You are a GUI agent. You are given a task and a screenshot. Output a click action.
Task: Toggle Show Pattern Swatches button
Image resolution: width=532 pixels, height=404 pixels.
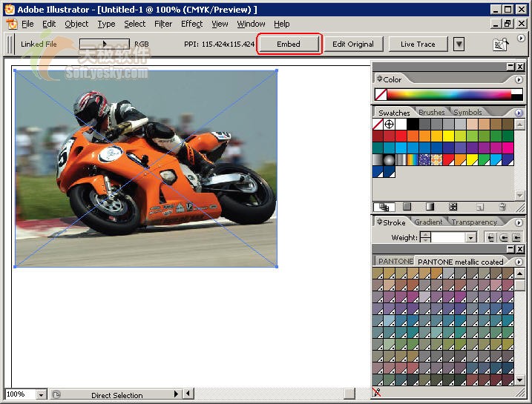tap(453, 207)
